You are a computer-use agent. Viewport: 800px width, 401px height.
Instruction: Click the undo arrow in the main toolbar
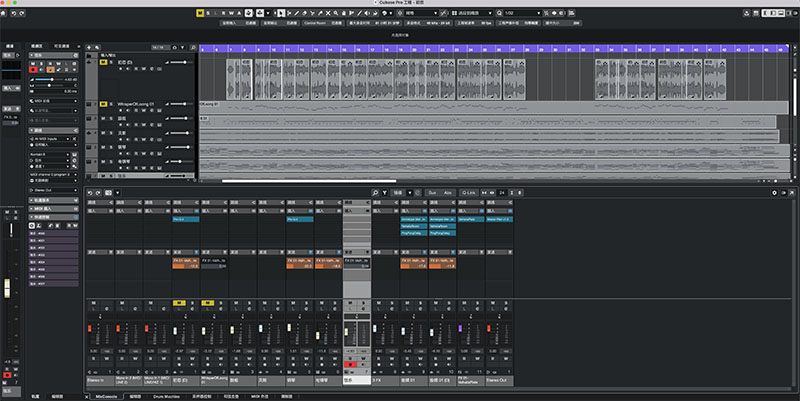click(x=14, y=13)
